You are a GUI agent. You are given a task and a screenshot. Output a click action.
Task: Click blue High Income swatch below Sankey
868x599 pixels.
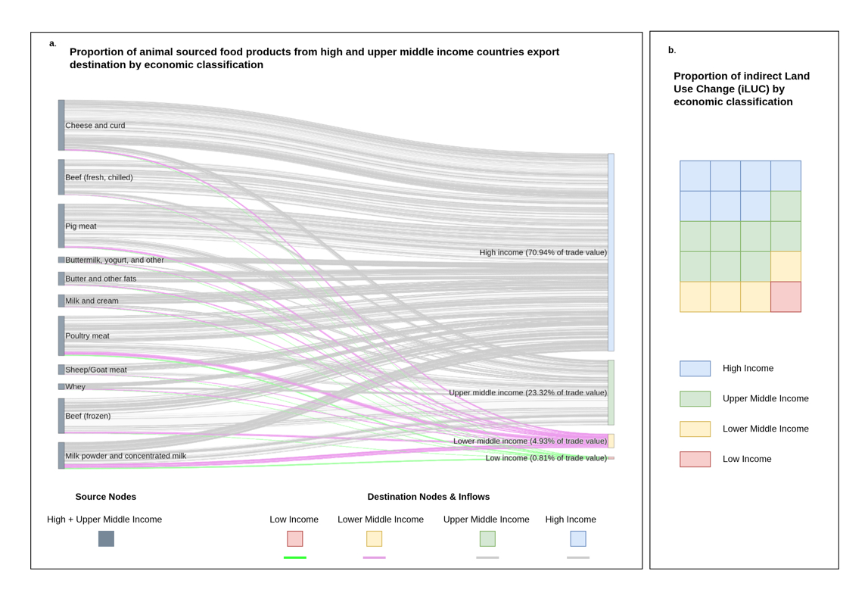pos(578,538)
